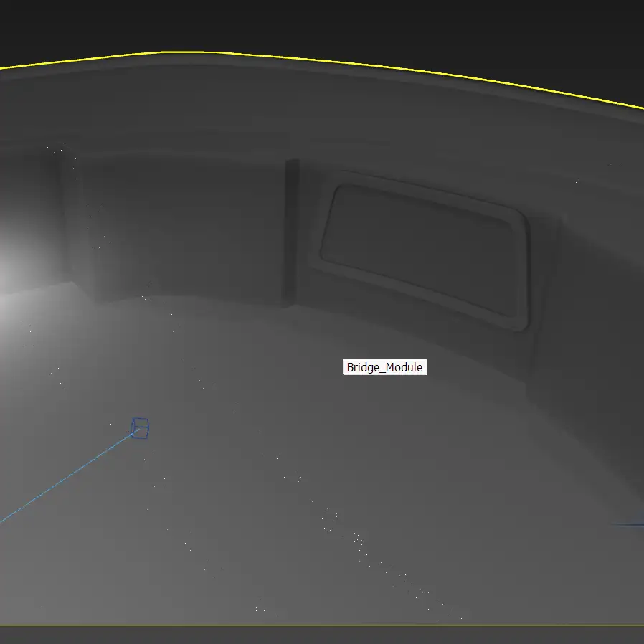Click the dark strip below the viewport

pos(323,635)
